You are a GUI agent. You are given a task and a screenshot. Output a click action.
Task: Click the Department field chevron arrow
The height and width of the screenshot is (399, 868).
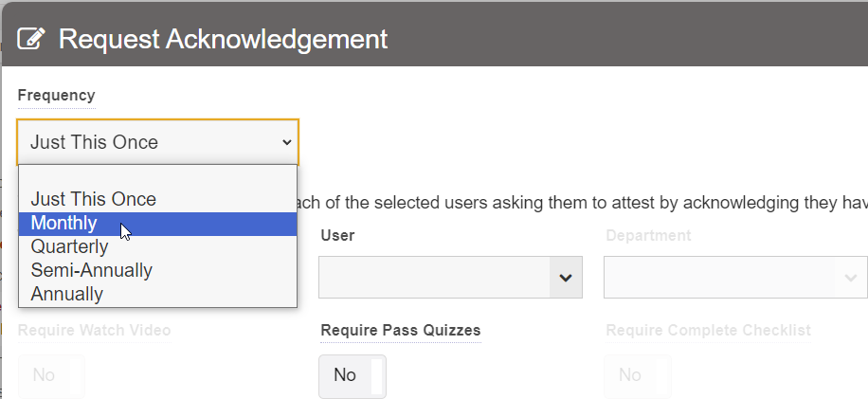point(849,278)
